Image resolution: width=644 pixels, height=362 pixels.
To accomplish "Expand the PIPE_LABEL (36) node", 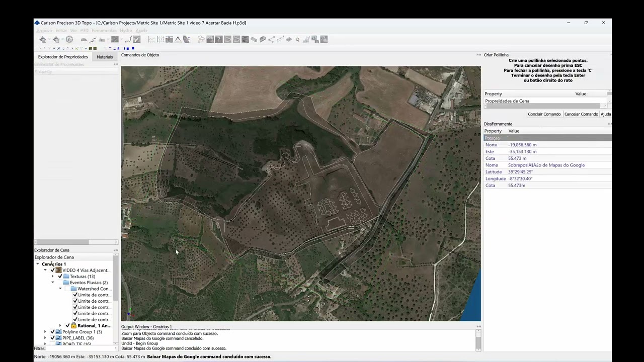I will click(45, 338).
